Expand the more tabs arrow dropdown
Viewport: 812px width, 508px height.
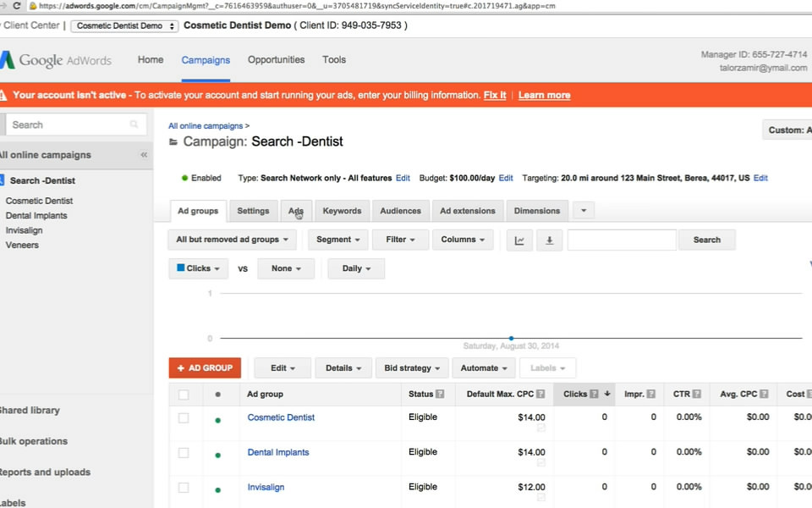584,211
